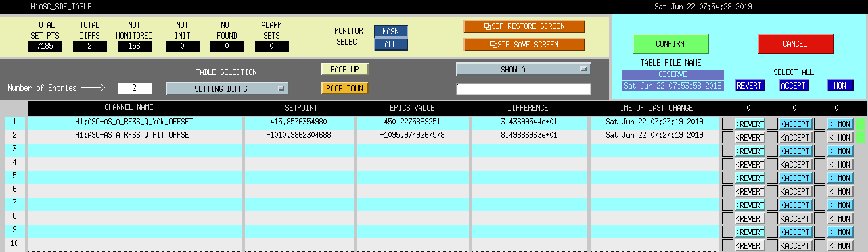
Task: Tick the monitor checkbox in row 5
Action: [819, 178]
